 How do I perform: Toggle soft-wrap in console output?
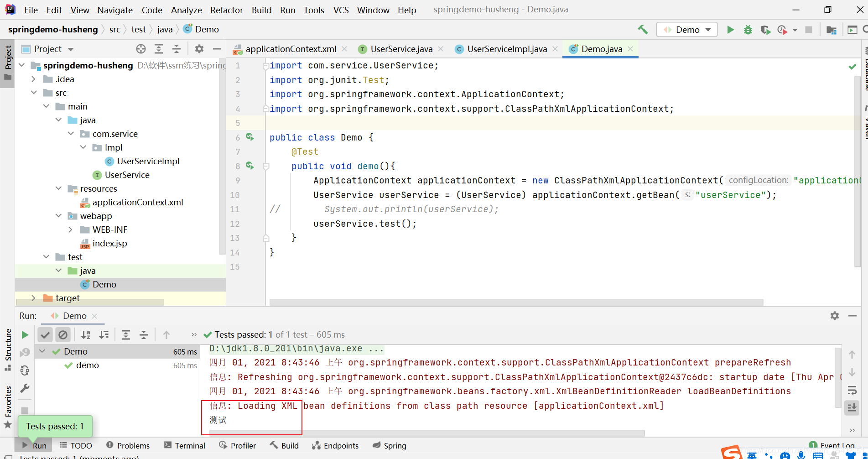(x=852, y=390)
